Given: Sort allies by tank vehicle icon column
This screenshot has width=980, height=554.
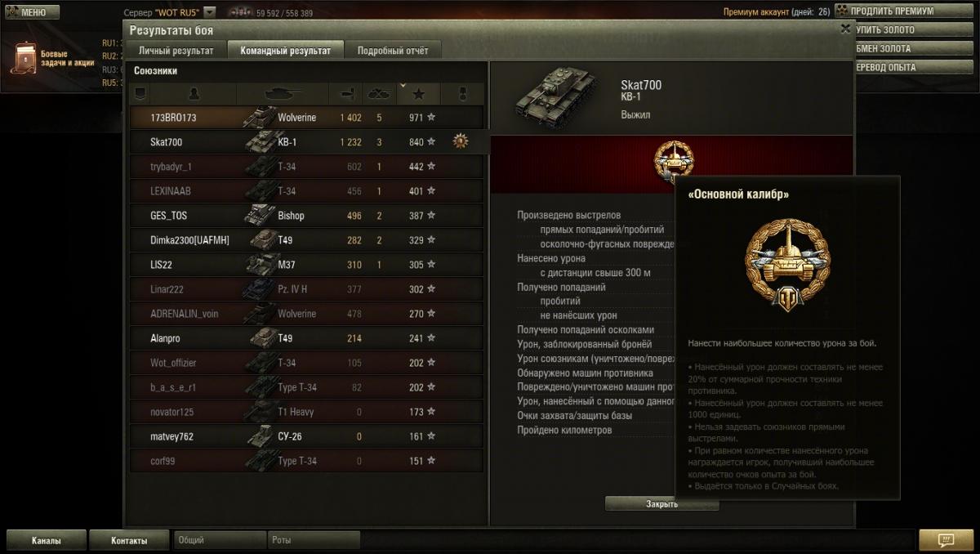Looking at the screenshot, I should pos(283,94).
